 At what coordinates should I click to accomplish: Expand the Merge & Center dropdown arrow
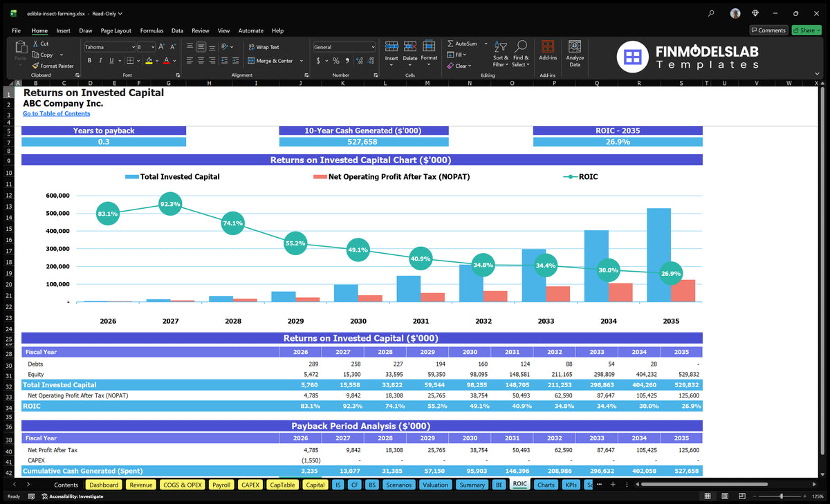tap(301, 61)
